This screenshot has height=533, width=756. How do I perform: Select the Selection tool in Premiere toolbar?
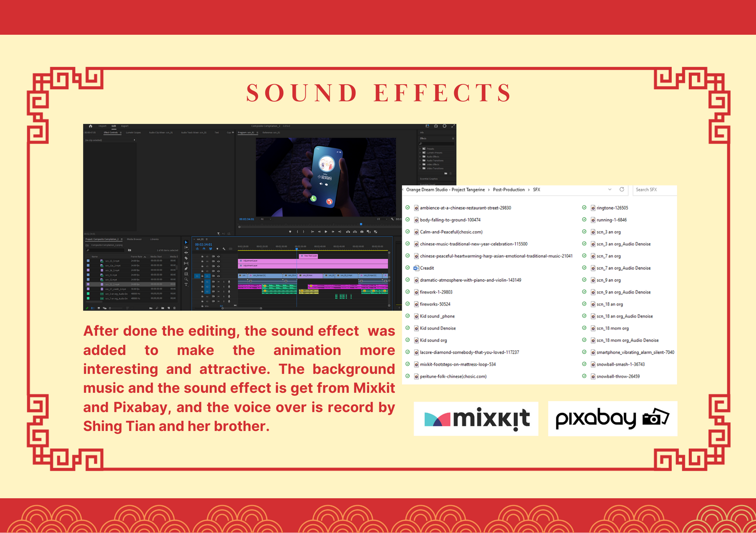coord(186,242)
